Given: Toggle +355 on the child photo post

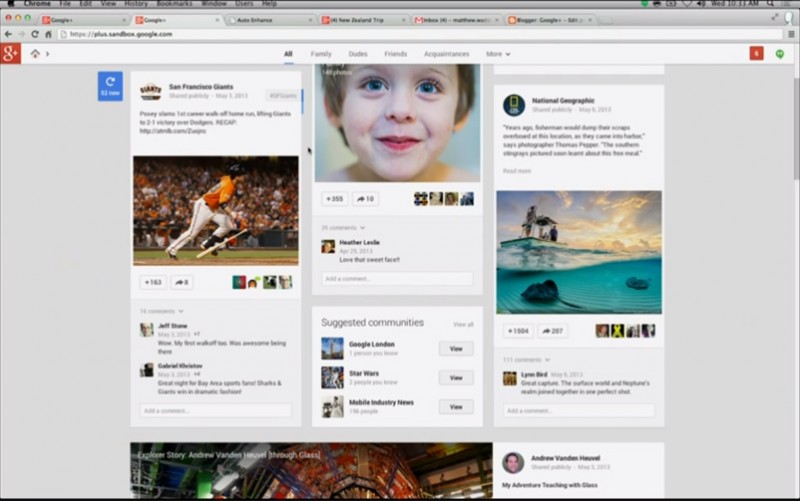Looking at the screenshot, I should [x=335, y=199].
